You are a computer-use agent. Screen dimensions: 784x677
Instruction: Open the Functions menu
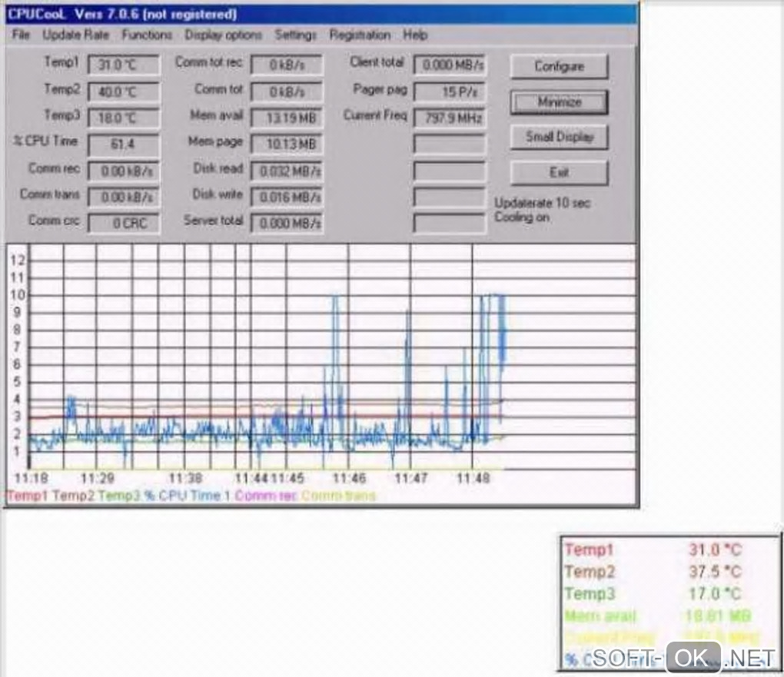[x=147, y=35]
